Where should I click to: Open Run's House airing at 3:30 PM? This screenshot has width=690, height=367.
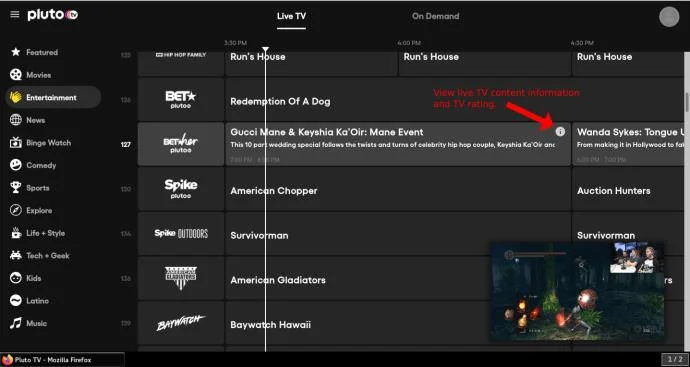[x=312, y=63]
